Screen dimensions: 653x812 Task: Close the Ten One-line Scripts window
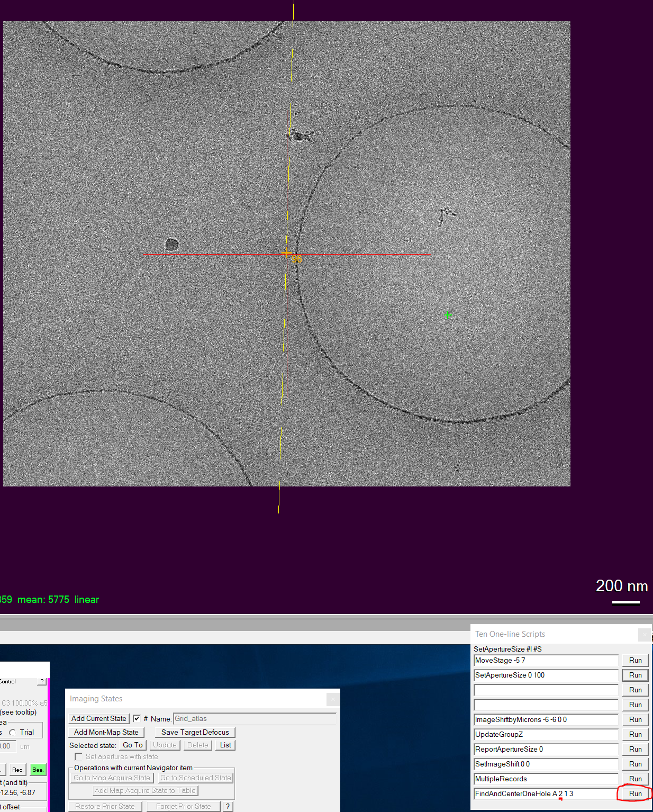pos(645,634)
